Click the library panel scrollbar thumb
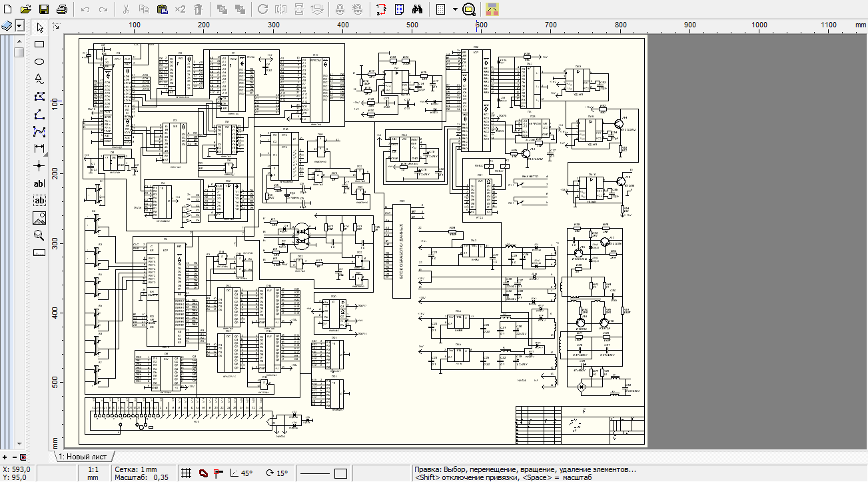The height and width of the screenshot is (482, 868). coord(19,52)
